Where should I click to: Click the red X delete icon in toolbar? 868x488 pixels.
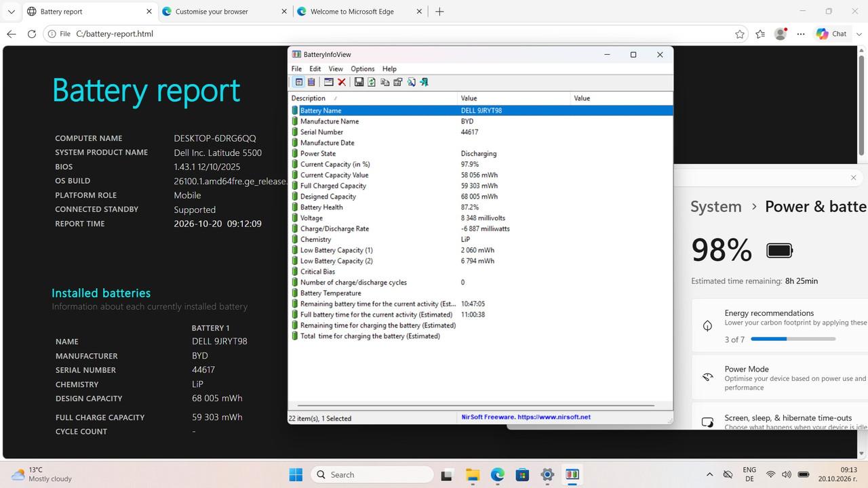[342, 82]
